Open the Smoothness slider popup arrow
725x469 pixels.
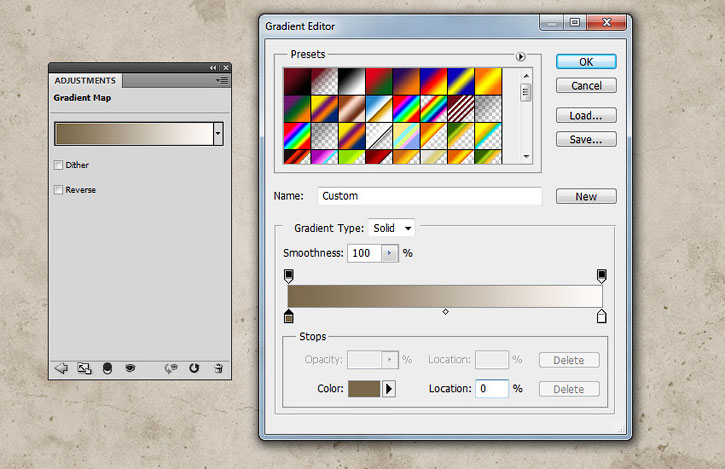coord(389,253)
